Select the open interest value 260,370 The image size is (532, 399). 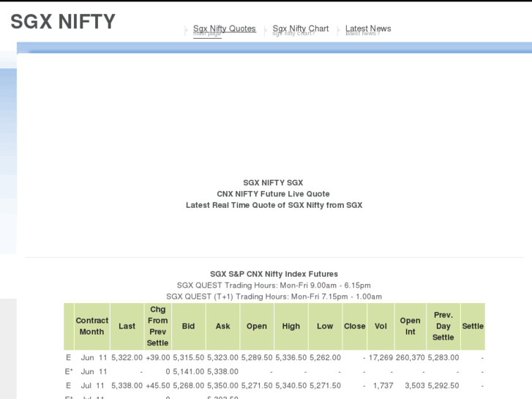tap(411, 357)
